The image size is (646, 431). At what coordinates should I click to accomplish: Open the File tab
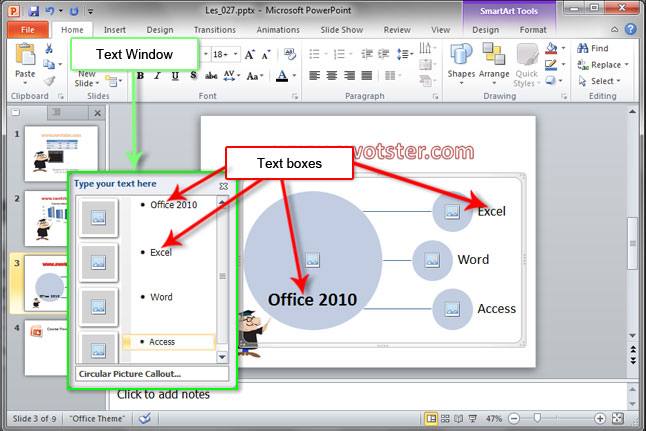coord(28,30)
